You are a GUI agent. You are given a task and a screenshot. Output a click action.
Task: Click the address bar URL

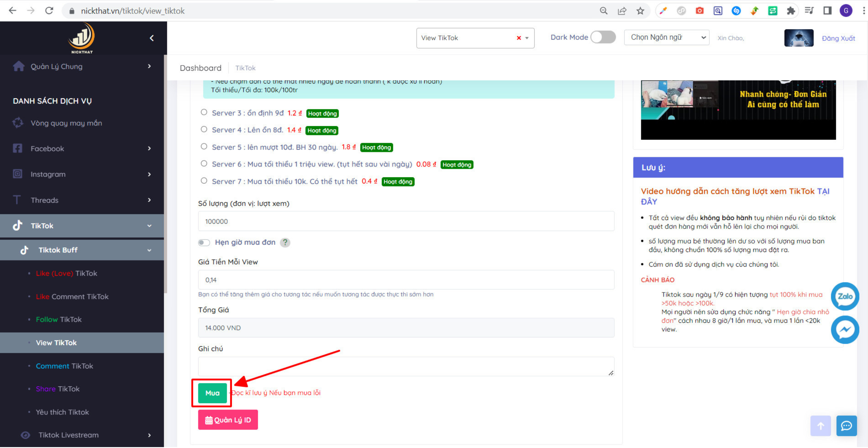point(133,11)
